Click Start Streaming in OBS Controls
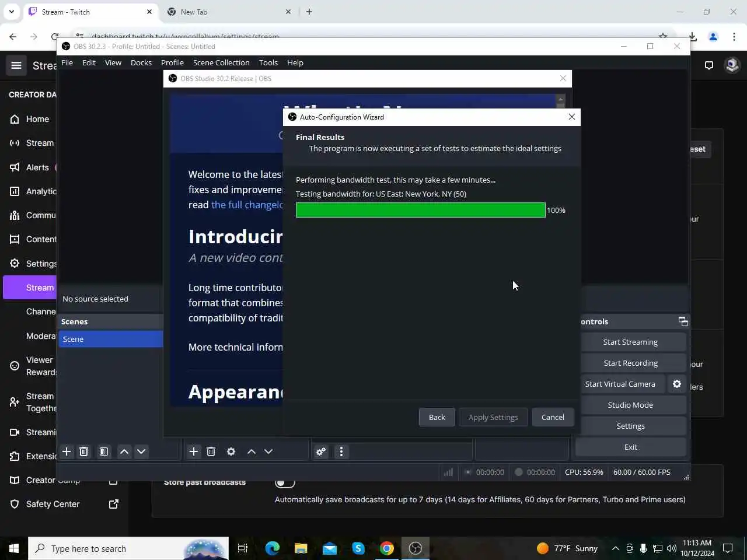The height and width of the screenshot is (560, 747). (x=630, y=342)
